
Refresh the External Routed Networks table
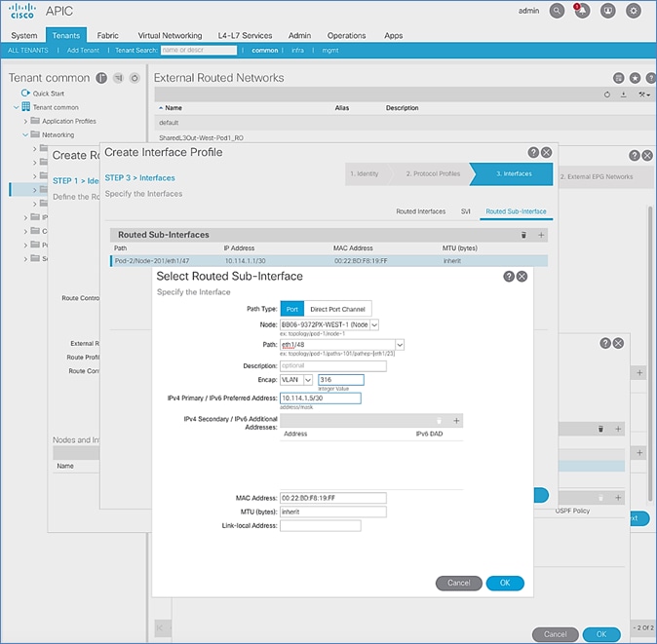[607, 95]
